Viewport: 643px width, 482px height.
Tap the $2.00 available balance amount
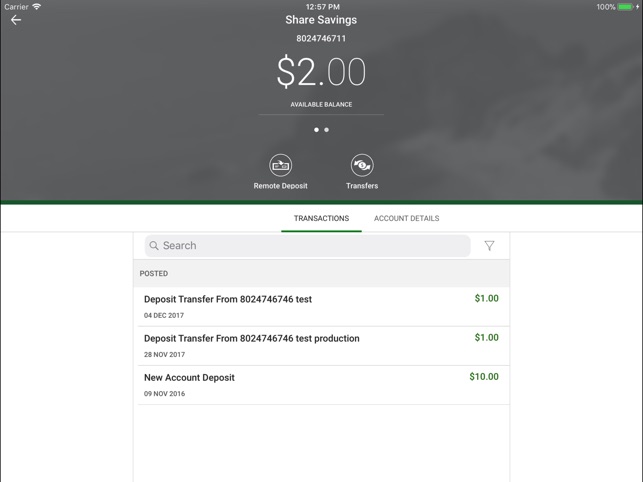tap(321, 72)
